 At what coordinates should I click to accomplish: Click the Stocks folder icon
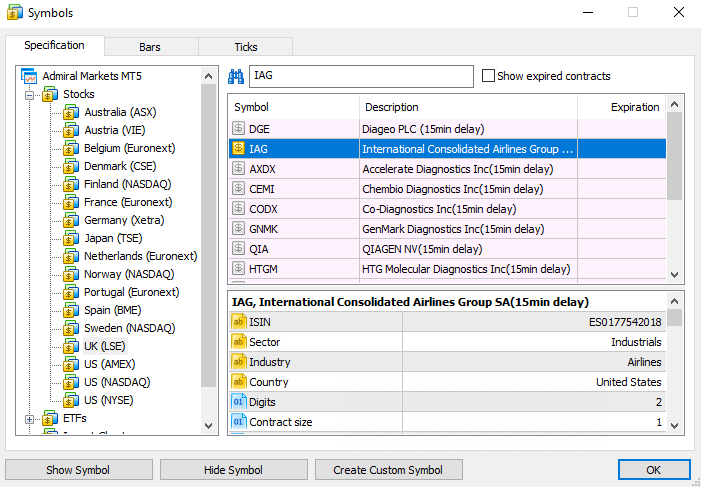50,94
